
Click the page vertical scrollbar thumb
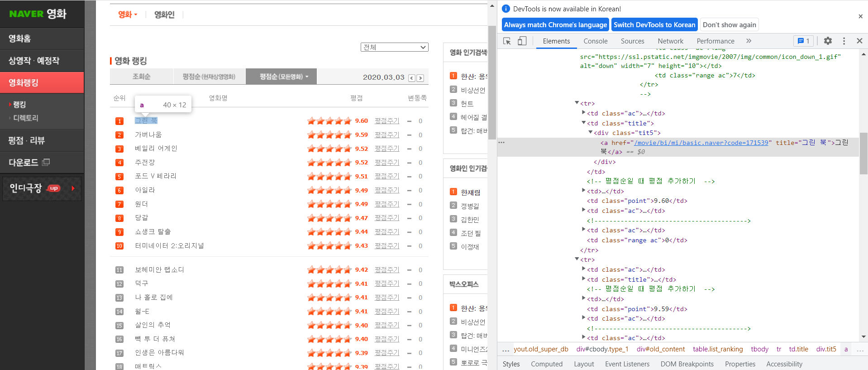pyautogui.click(x=492, y=82)
